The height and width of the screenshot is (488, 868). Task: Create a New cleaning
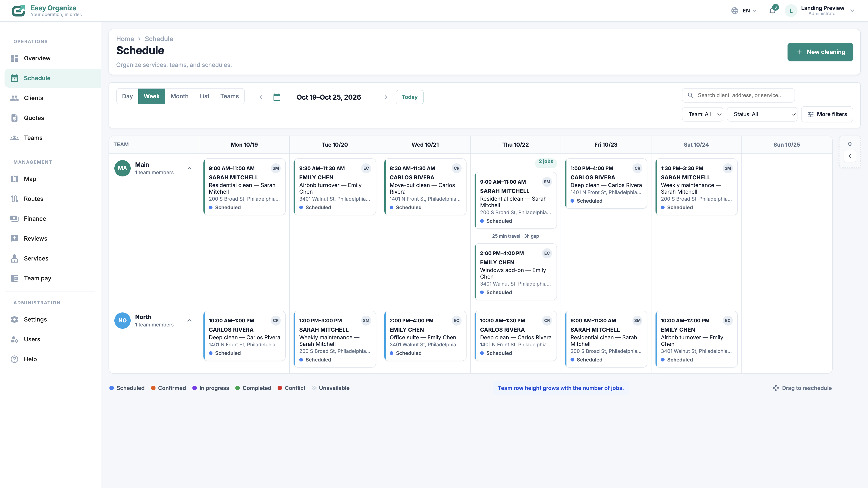(820, 52)
